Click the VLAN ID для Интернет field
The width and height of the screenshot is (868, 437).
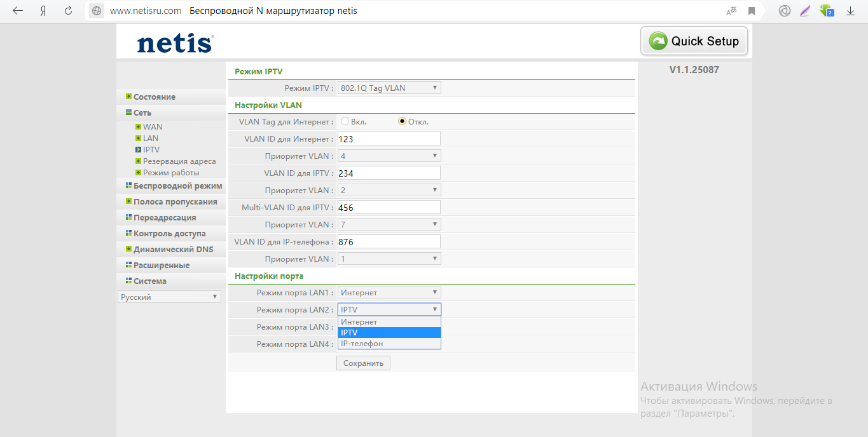(389, 138)
